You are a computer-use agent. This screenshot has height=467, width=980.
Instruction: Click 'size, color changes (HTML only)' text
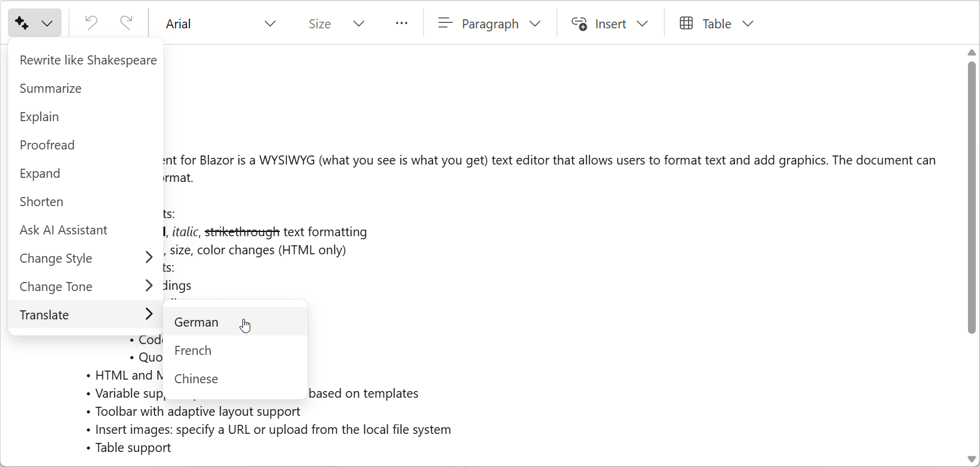tap(258, 250)
